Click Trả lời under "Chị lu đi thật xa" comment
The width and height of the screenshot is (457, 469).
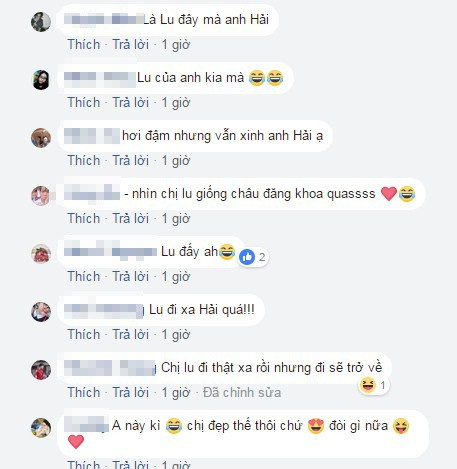click(x=130, y=392)
